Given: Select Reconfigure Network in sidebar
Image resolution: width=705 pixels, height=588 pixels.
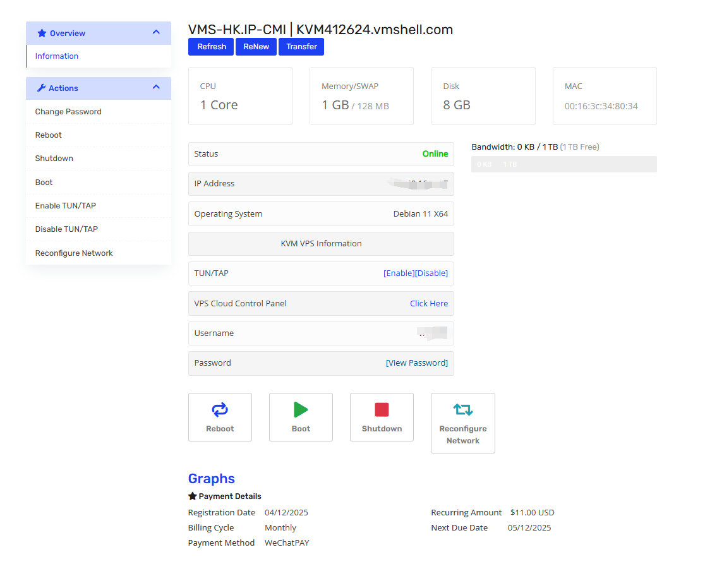Looking at the screenshot, I should click(74, 253).
